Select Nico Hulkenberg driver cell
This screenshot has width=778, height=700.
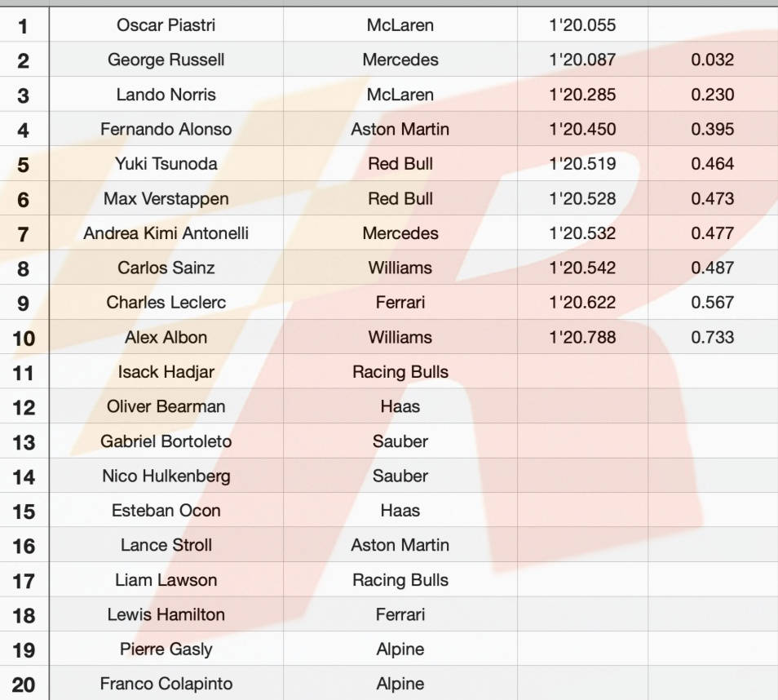coord(166,476)
